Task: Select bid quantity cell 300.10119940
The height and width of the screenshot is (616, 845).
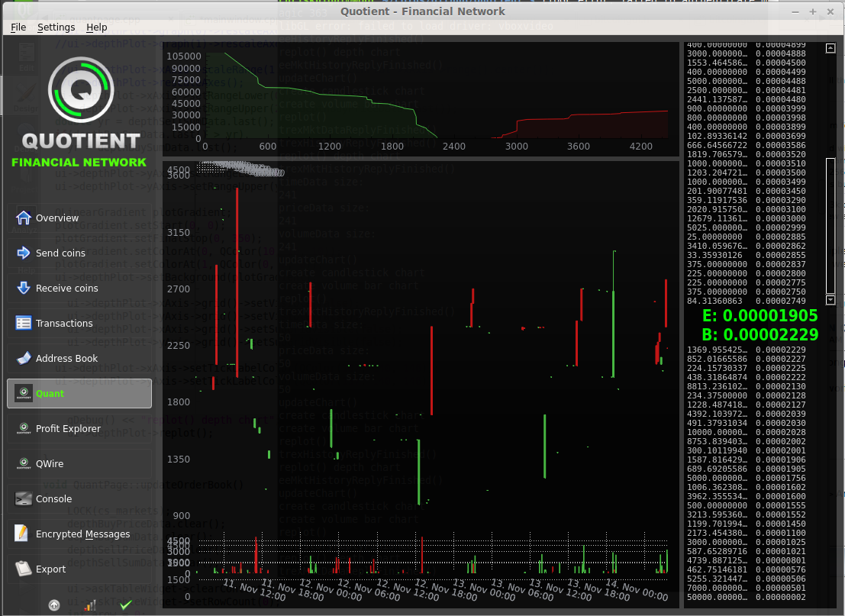Action: pyautogui.click(x=718, y=450)
